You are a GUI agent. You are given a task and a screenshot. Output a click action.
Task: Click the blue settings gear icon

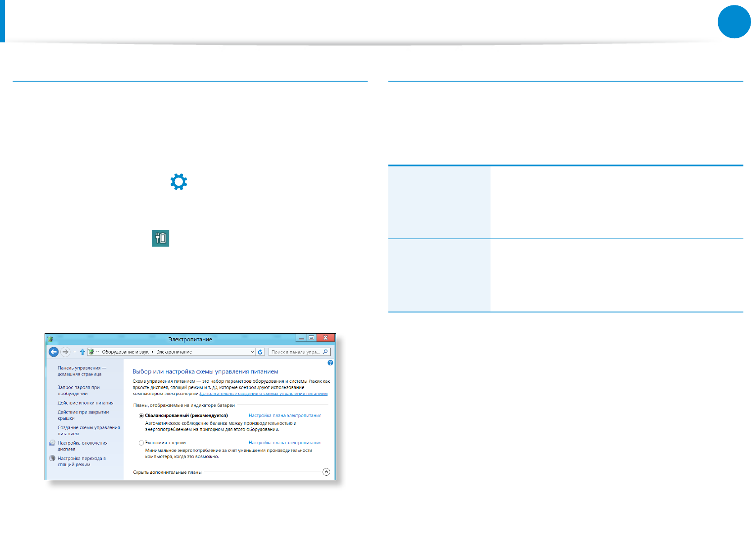[178, 182]
